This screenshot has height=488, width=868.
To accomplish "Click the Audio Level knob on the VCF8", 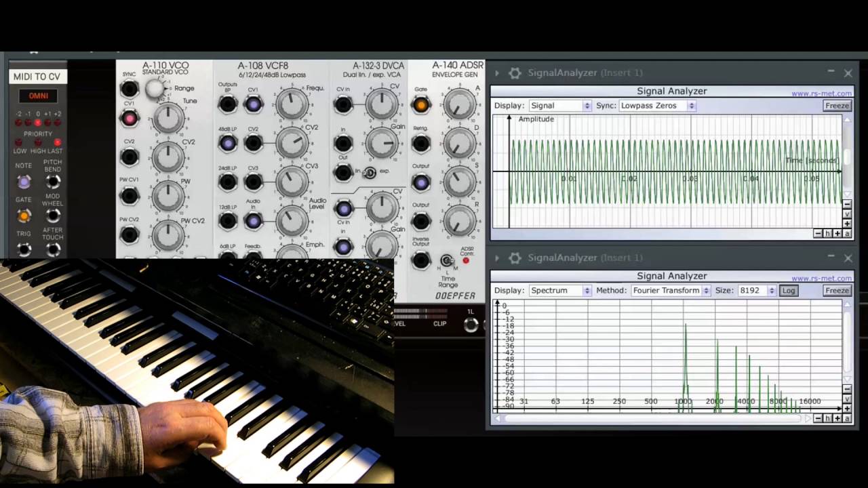I will tap(292, 220).
